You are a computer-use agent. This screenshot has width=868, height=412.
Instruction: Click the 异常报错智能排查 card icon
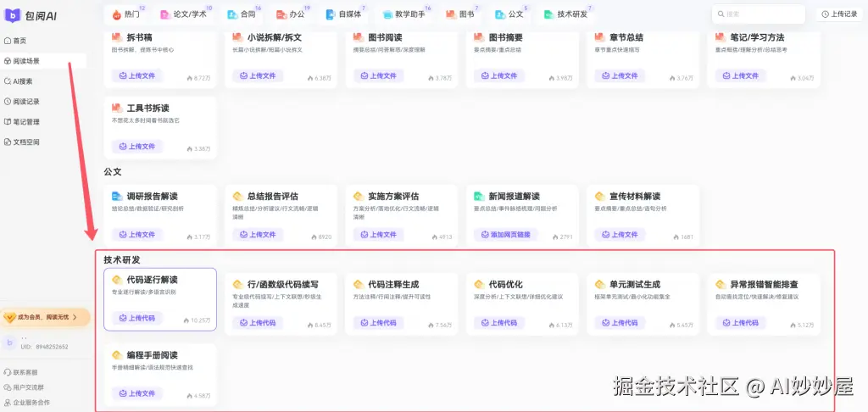tap(721, 285)
